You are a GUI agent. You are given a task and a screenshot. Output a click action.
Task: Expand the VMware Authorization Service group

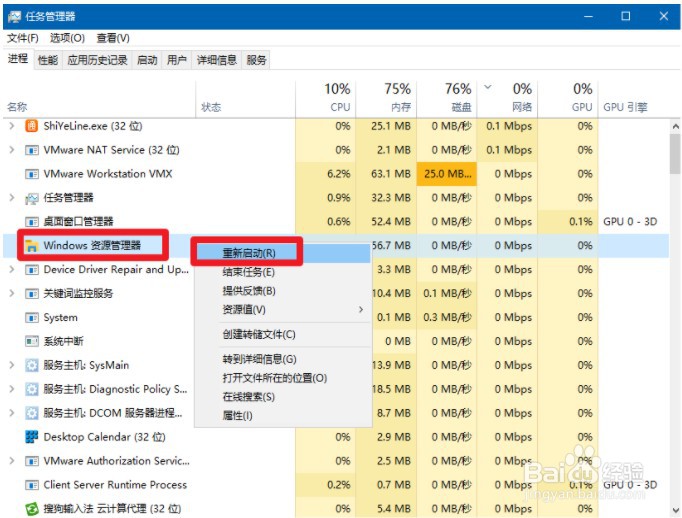12,461
